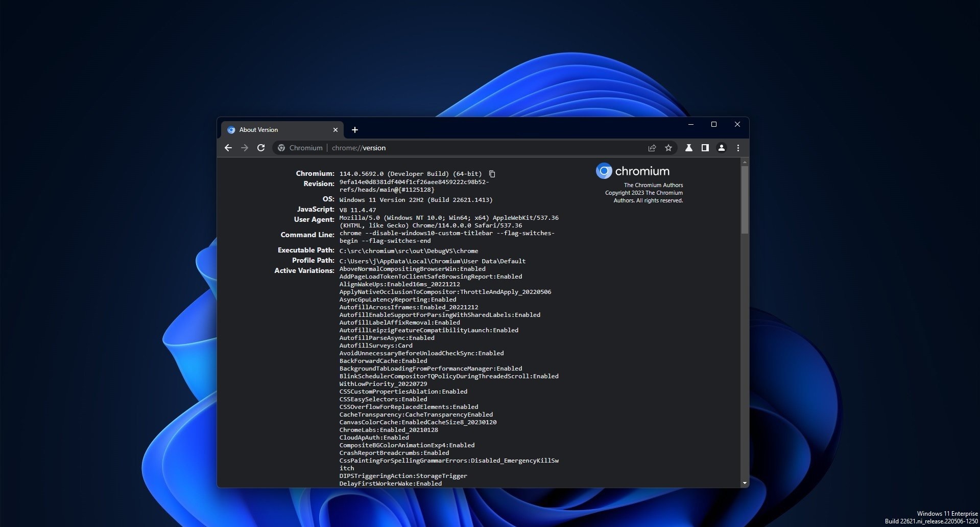980x527 pixels.
Task: Open a new tab
Action: 355,130
